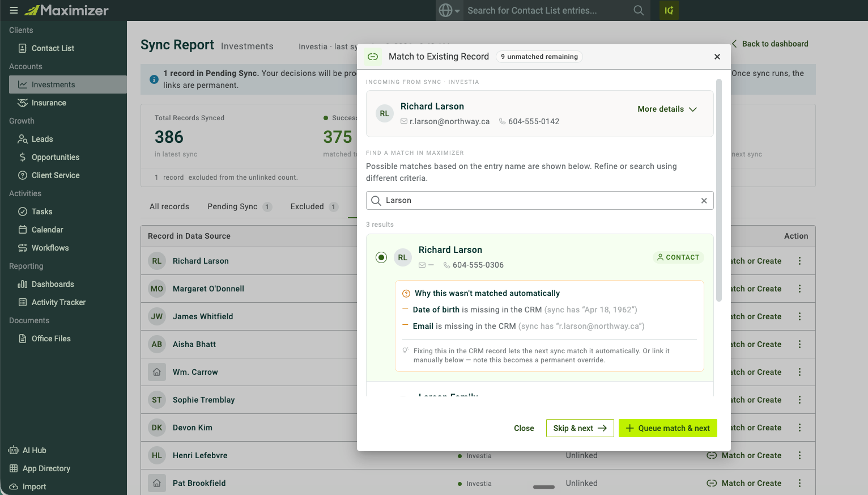Open more options for Sophie Tremblay row
This screenshot has height=495, width=868.
799,400
